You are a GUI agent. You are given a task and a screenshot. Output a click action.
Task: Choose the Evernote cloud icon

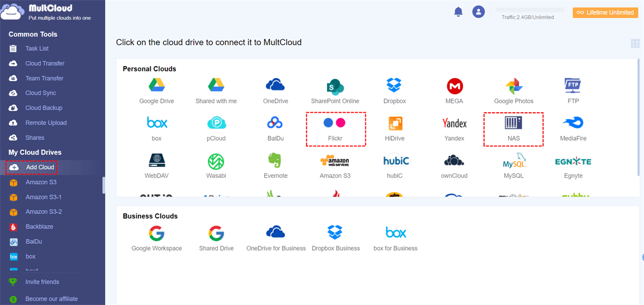pos(275,161)
